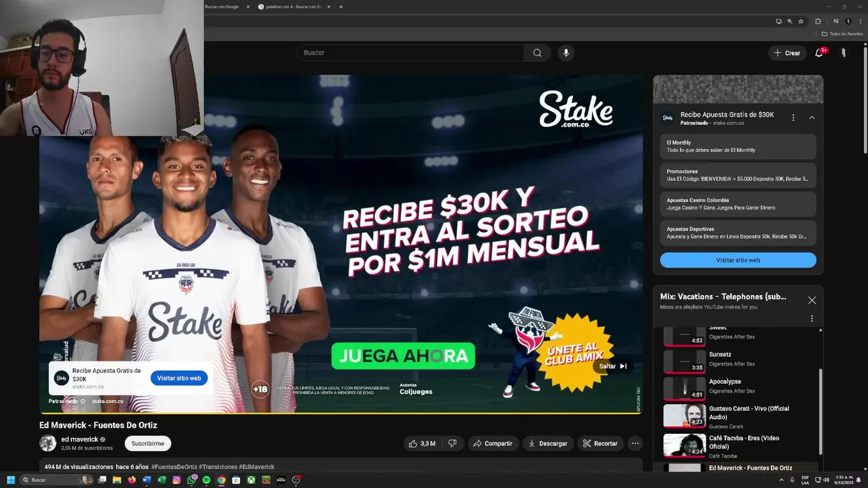The width and height of the screenshot is (868, 488).
Task: Collapse the sponsored ad panel chevron
Action: tap(812, 118)
